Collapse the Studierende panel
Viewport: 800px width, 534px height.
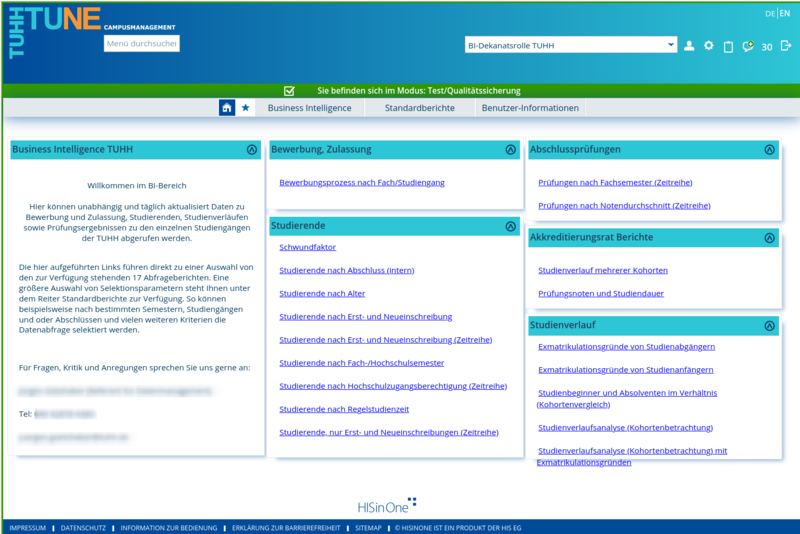tap(510, 226)
